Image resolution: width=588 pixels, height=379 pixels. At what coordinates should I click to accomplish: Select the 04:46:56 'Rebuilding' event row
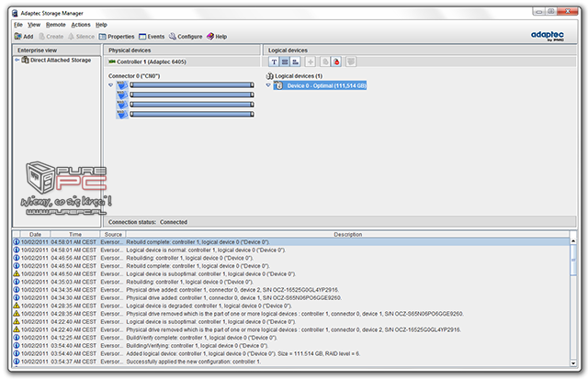pos(291,258)
